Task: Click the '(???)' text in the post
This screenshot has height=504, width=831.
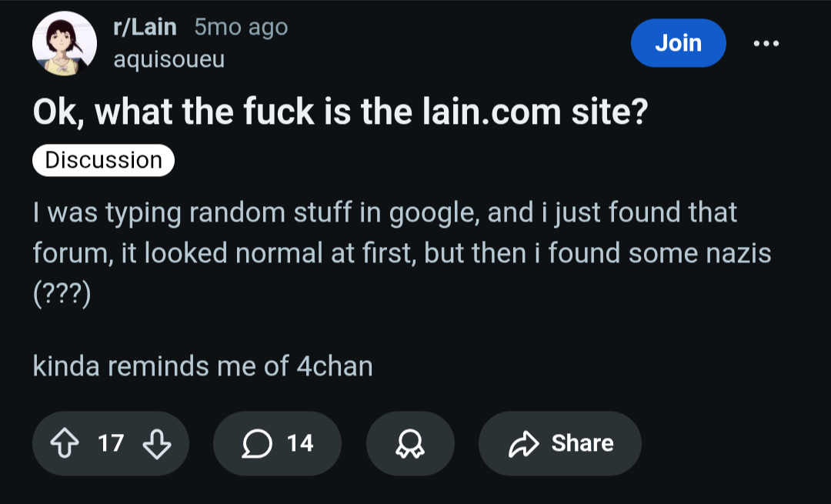Action: tap(62, 295)
